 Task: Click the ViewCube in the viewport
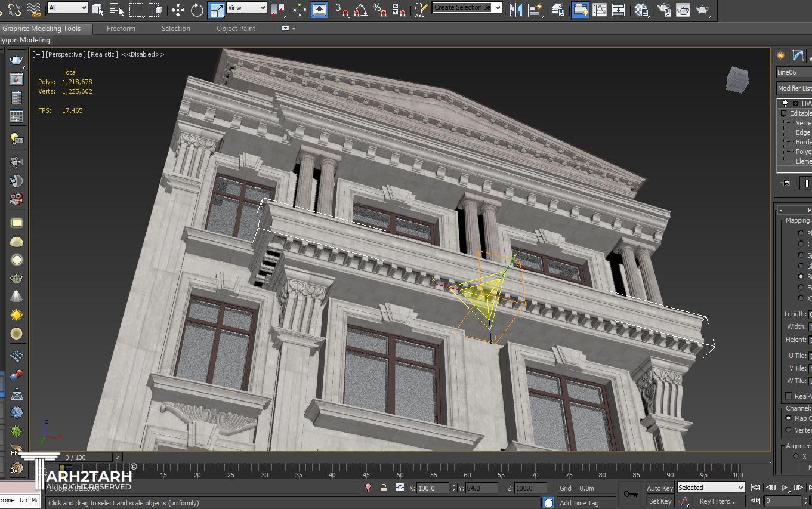[737, 80]
